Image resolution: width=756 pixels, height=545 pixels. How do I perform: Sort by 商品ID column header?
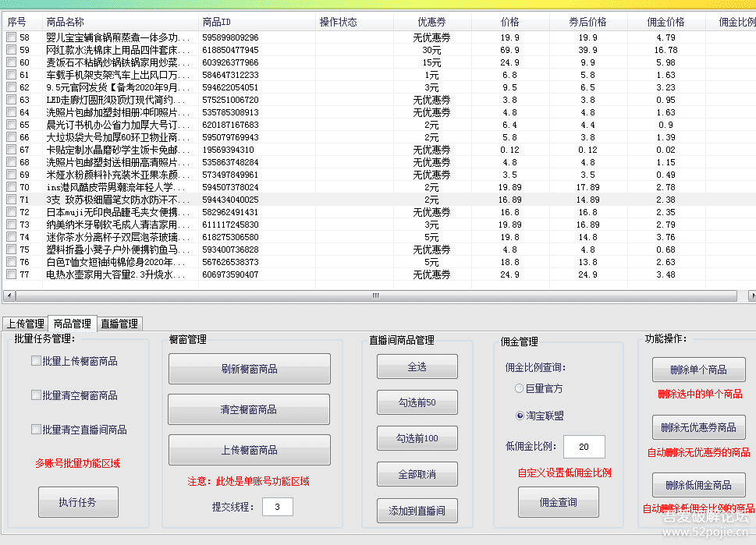[257, 22]
